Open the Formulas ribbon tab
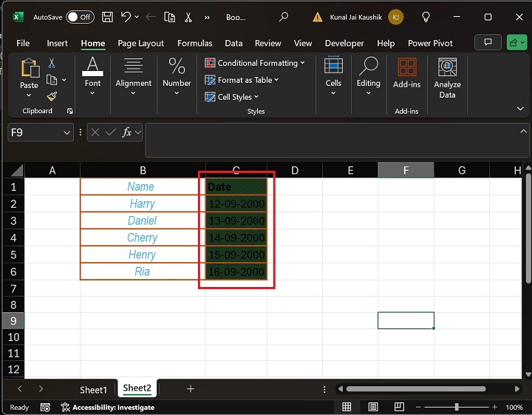This screenshot has height=415, width=532. coord(194,43)
